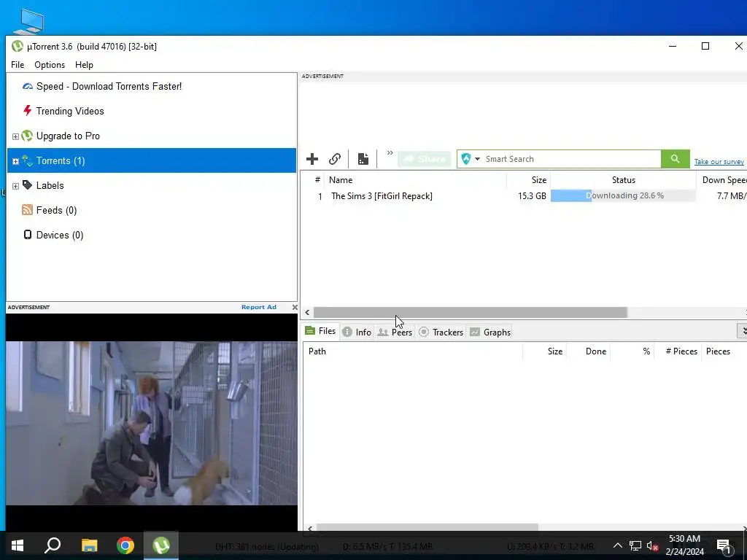Image resolution: width=747 pixels, height=560 pixels.
Task: Switch to the Trackers tab
Action: coord(441,332)
